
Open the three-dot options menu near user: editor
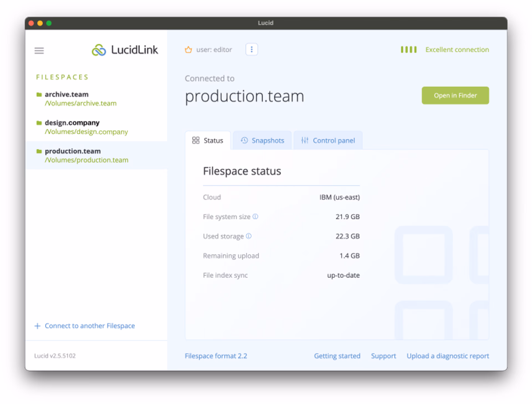coord(251,49)
